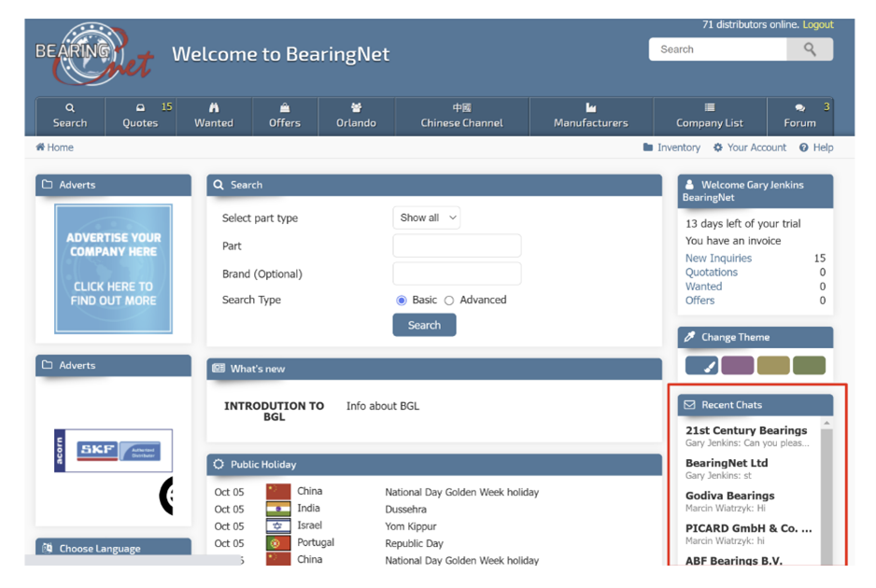Open the Select part type dropdown
This screenshot has height=588, width=876.
(x=426, y=217)
